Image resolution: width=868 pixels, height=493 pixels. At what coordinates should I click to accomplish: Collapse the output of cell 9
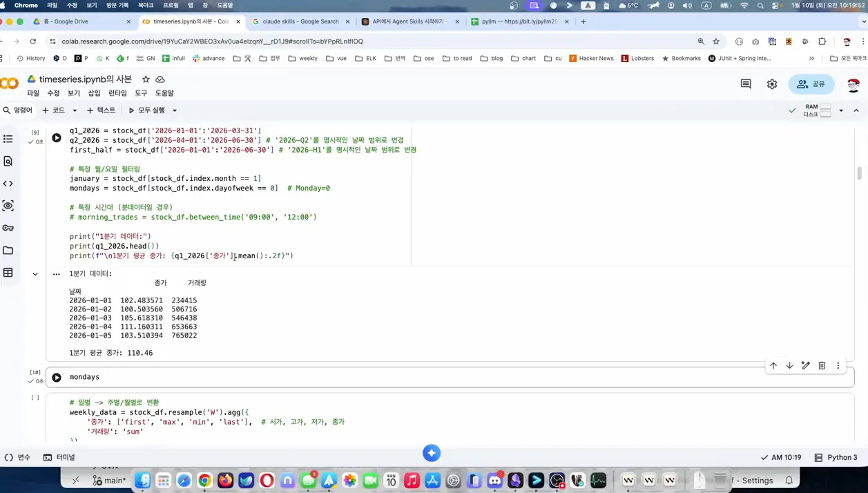click(35, 274)
